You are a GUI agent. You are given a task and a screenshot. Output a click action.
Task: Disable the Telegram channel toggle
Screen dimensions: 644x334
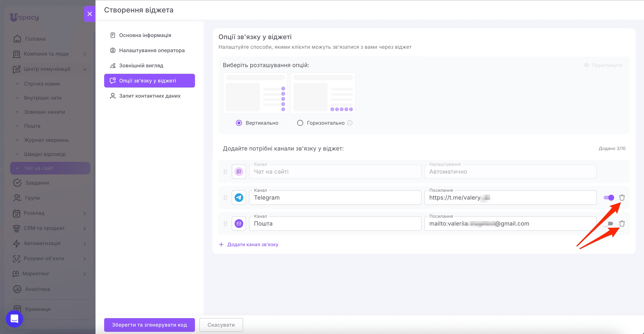click(609, 198)
